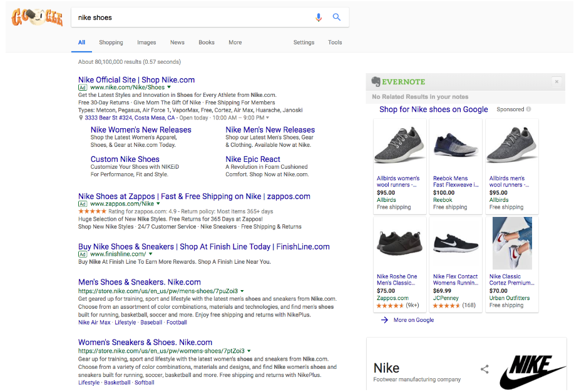Open Allbirds women's wool runners shoe image
The image size is (584, 392).
click(x=399, y=145)
